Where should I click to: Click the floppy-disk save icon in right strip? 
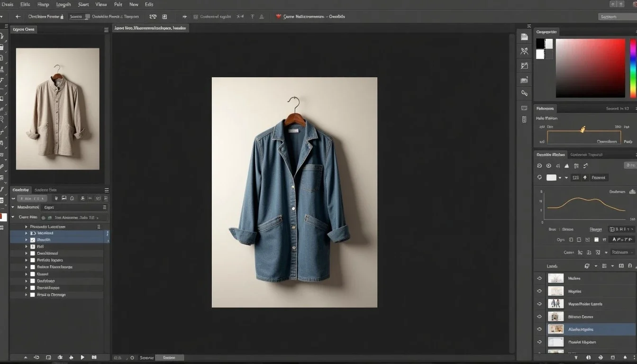pos(524,37)
